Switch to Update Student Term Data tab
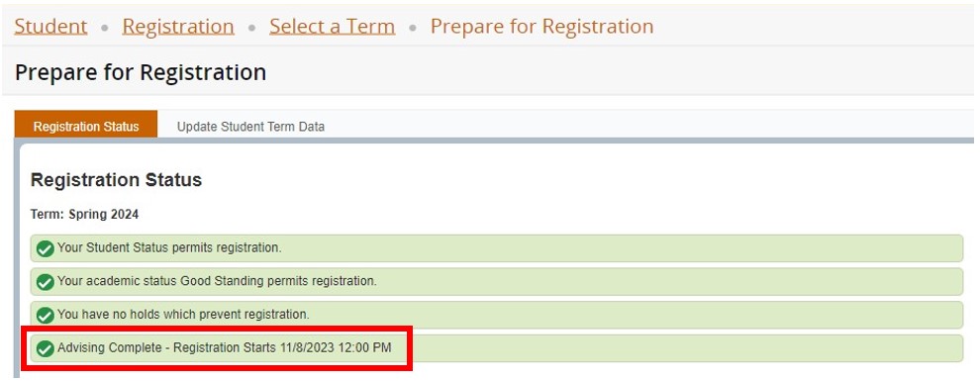 (x=250, y=127)
